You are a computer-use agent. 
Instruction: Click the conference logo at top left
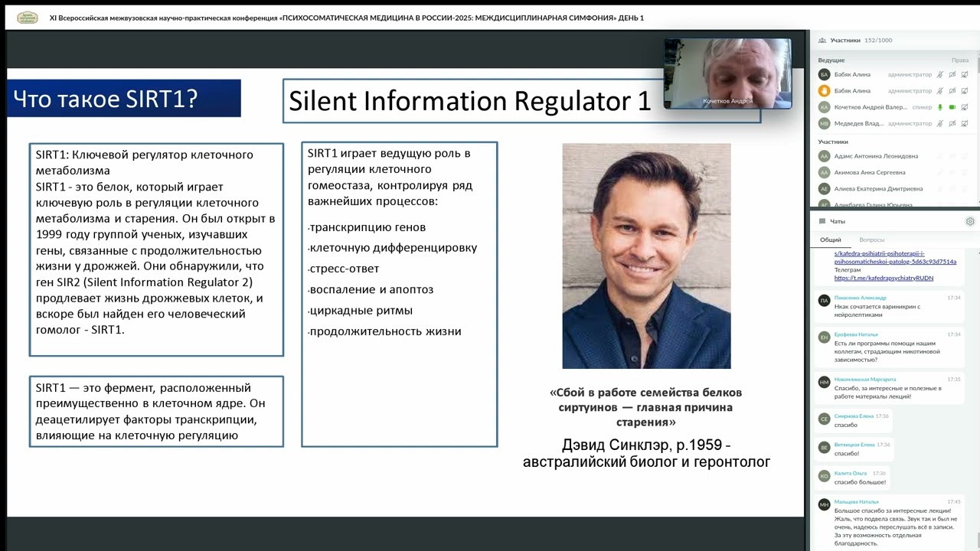tap(27, 17)
